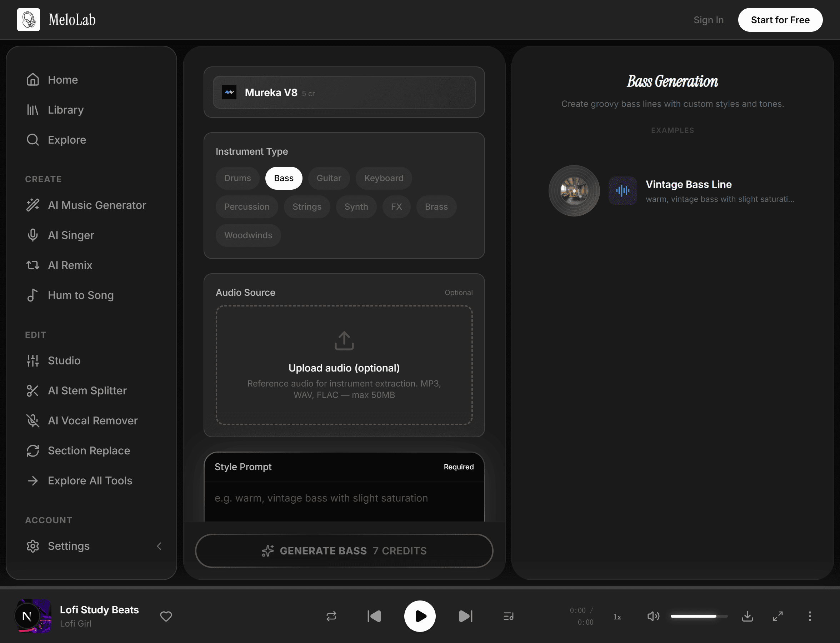
Task: Open AI Music Generator tool
Action: tap(91, 205)
